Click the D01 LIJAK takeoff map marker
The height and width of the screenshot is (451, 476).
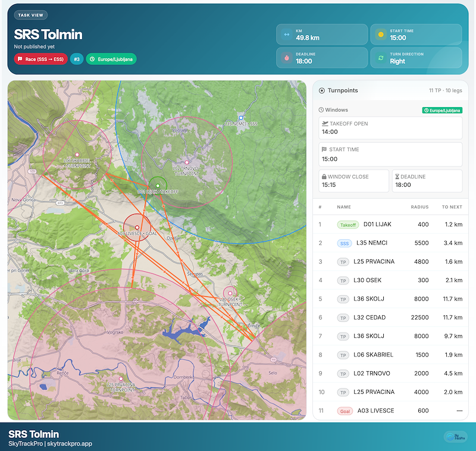click(158, 186)
